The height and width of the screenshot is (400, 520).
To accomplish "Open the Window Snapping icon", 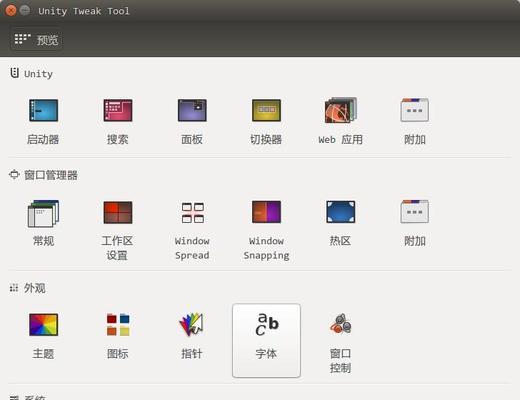I will [266, 212].
